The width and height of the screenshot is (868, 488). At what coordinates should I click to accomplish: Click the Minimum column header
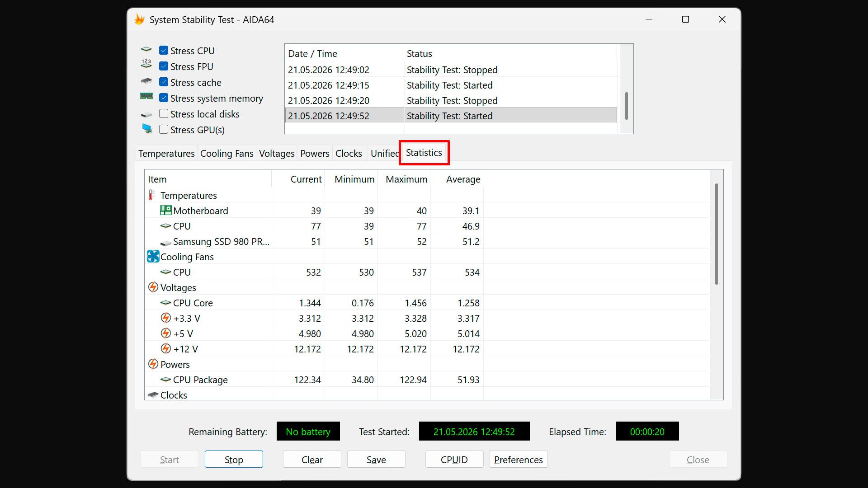click(351, 179)
